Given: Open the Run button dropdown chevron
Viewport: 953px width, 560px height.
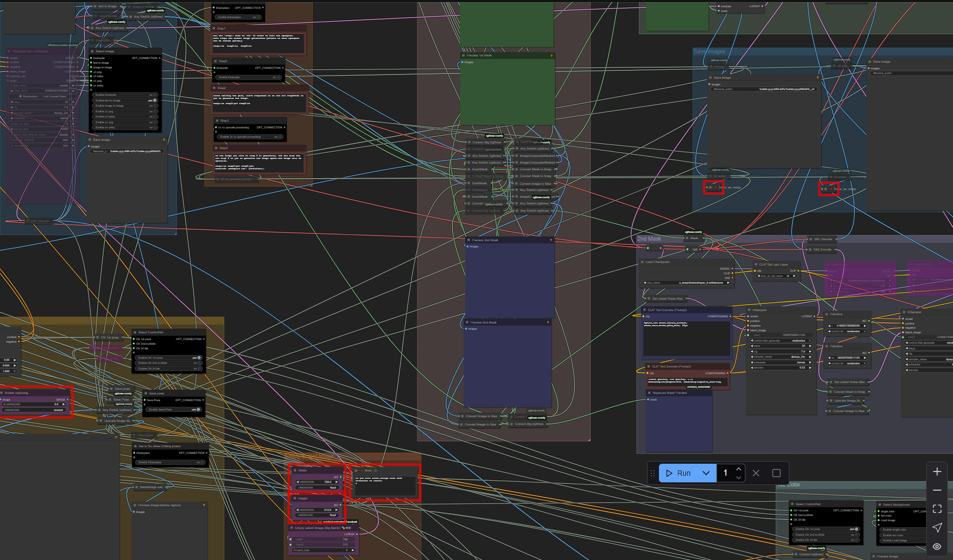Looking at the screenshot, I should (x=706, y=473).
